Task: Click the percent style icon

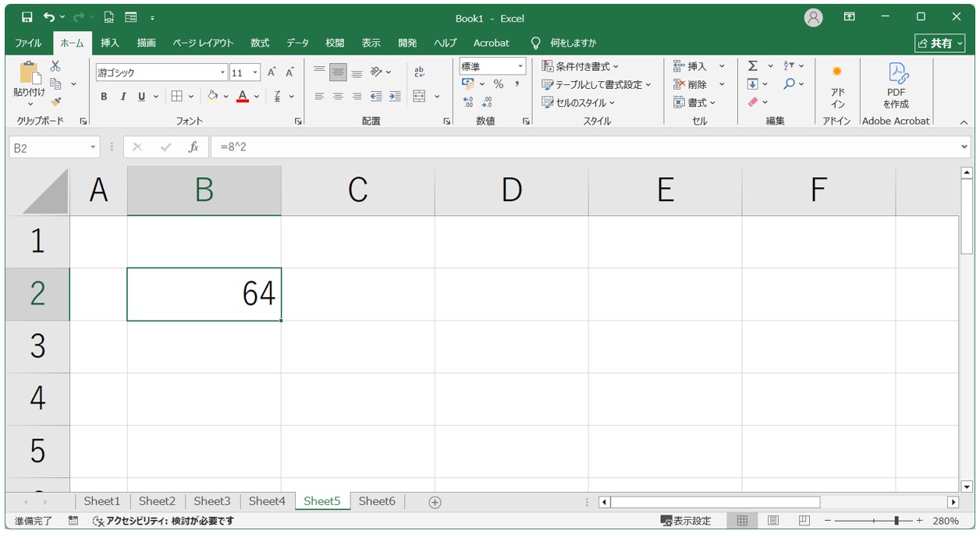Action: (498, 84)
